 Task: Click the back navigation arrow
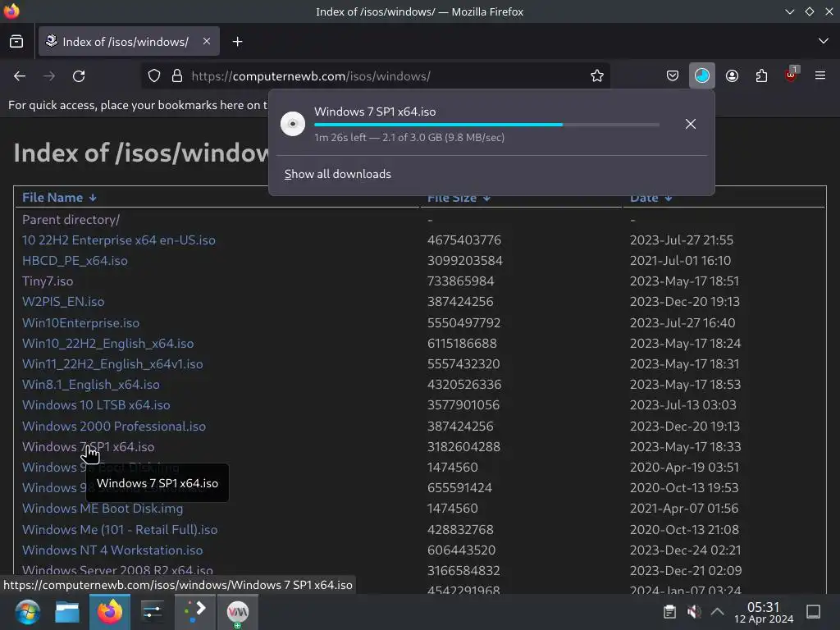[x=20, y=76]
